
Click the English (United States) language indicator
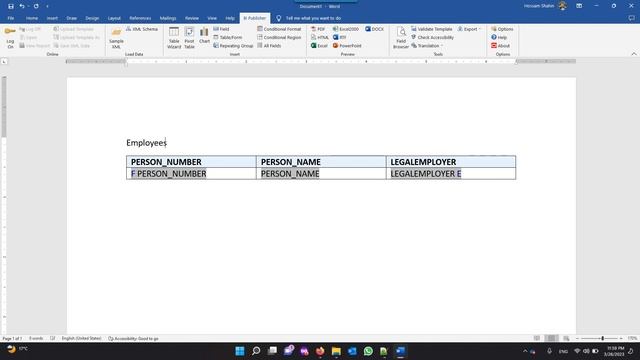[x=81, y=338]
